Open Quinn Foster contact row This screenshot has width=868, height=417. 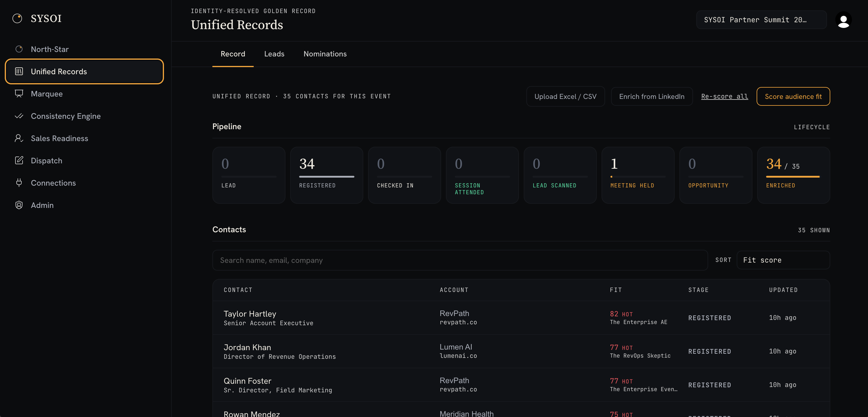click(x=521, y=385)
